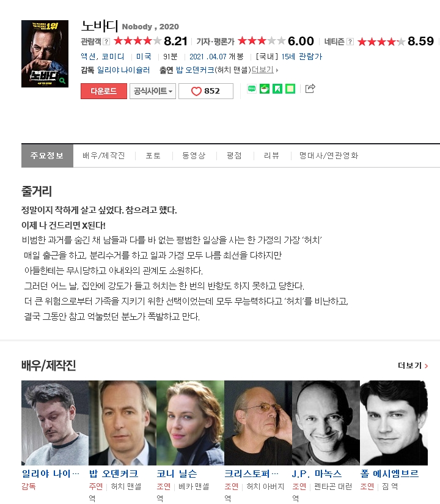Open the share arrow icon
440x504 pixels.
click(x=310, y=89)
